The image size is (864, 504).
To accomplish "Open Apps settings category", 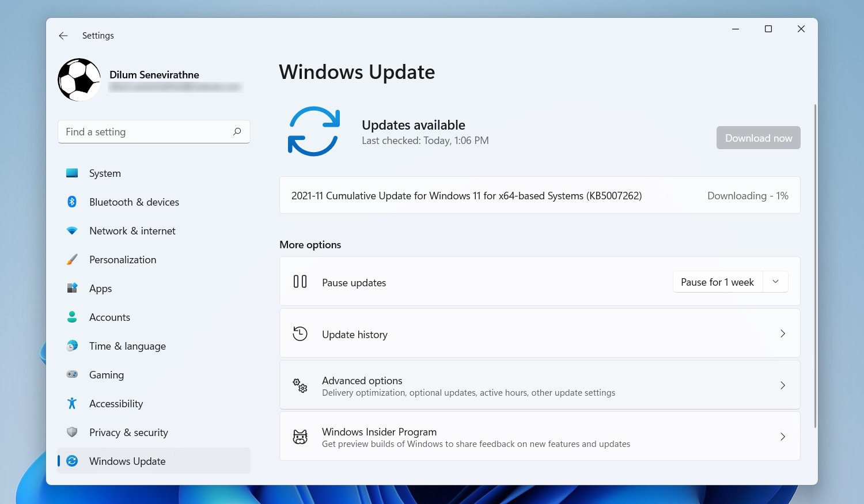I will [x=154, y=289].
